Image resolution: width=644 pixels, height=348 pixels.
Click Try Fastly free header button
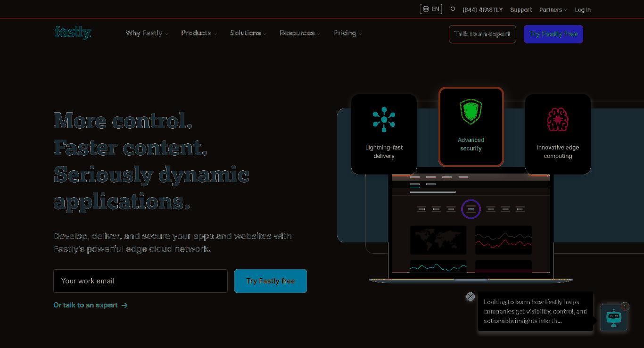[x=553, y=34]
